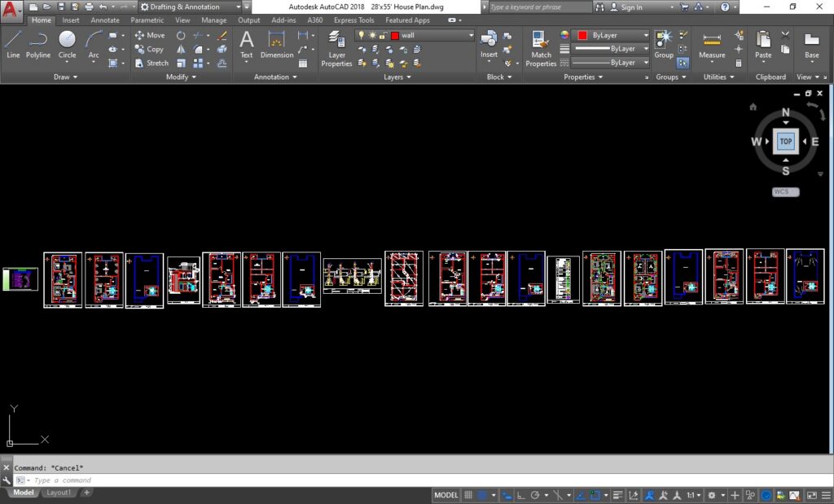This screenshot has width=834, height=504.
Task: Toggle MODEL space button in status bar
Action: coord(446,495)
